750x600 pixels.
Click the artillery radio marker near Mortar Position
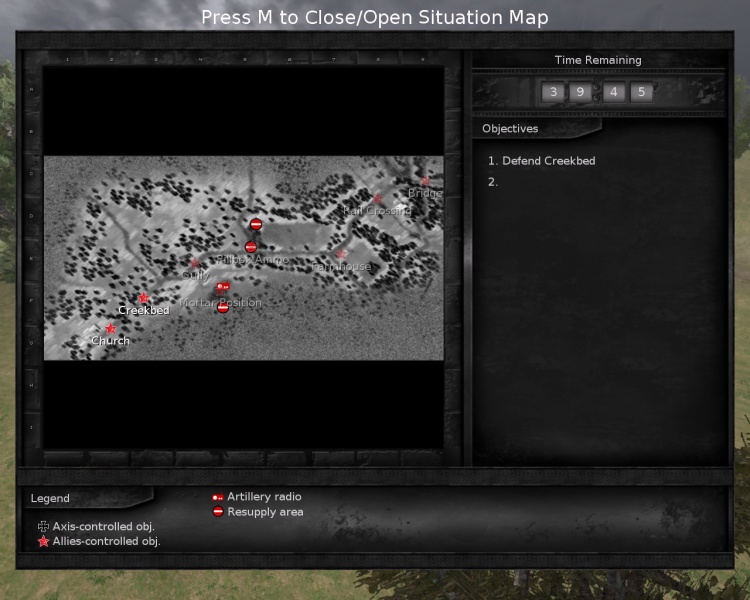point(222,287)
